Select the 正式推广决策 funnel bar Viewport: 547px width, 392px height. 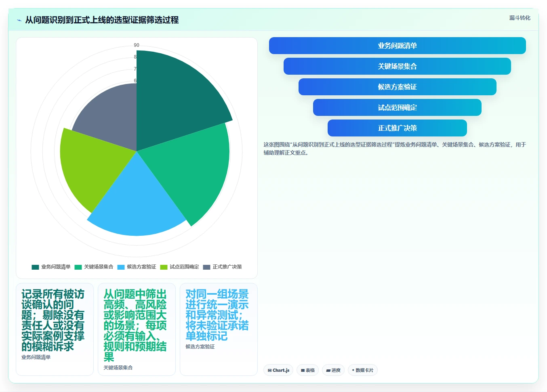coord(397,128)
